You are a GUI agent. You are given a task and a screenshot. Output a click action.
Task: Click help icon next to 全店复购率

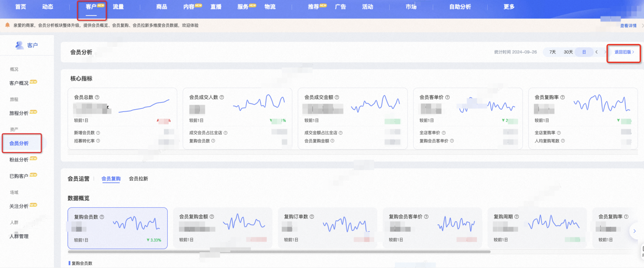559,133
